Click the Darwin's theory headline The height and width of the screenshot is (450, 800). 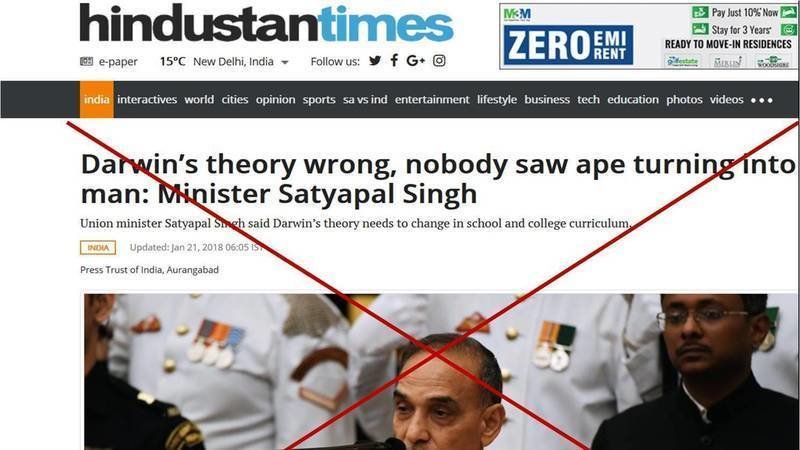[x=438, y=179]
